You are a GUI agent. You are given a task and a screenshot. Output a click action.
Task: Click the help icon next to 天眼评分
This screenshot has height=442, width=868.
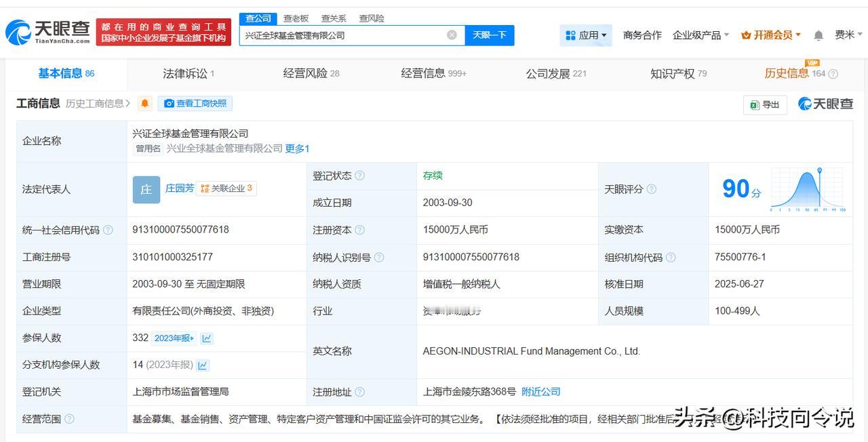click(651, 189)
